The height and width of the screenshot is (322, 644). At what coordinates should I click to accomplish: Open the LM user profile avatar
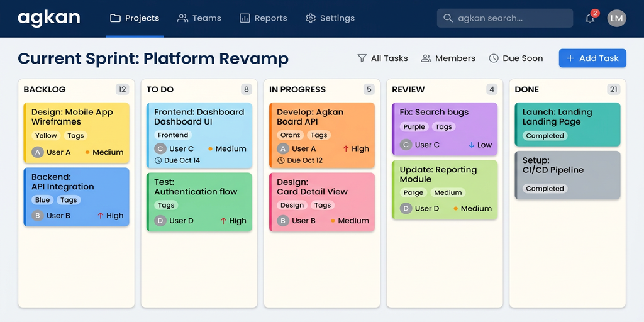tap(616, 18)
